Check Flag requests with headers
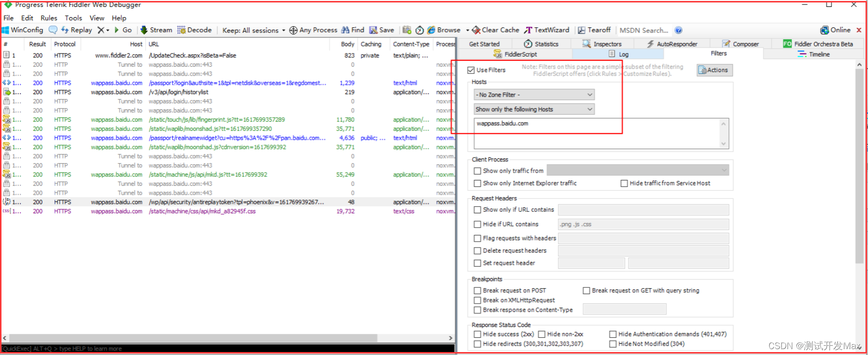Image resolution: width=868 pixels, height=355 pixels. point(477,238)
